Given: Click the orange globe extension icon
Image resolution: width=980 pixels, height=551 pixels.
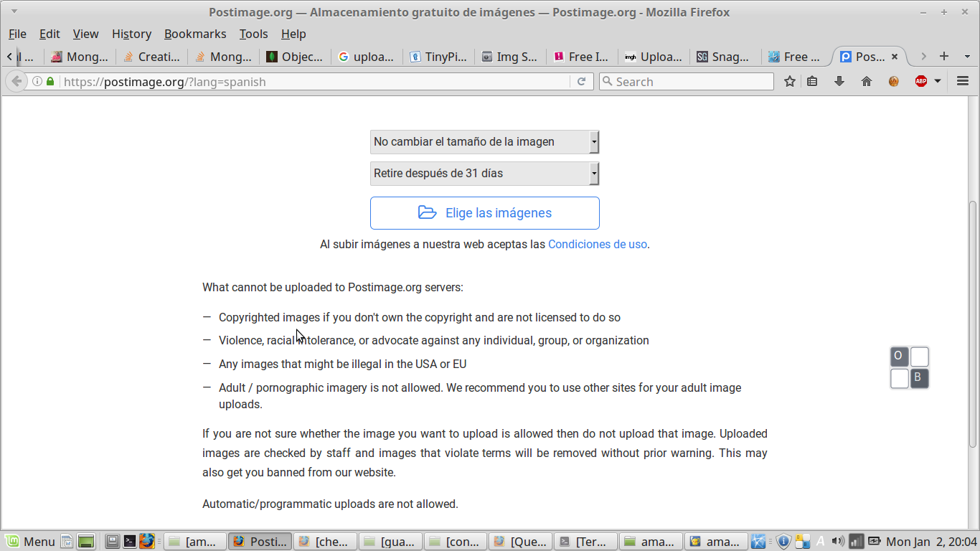Looking at the screenshot, I should pos(894,82).
